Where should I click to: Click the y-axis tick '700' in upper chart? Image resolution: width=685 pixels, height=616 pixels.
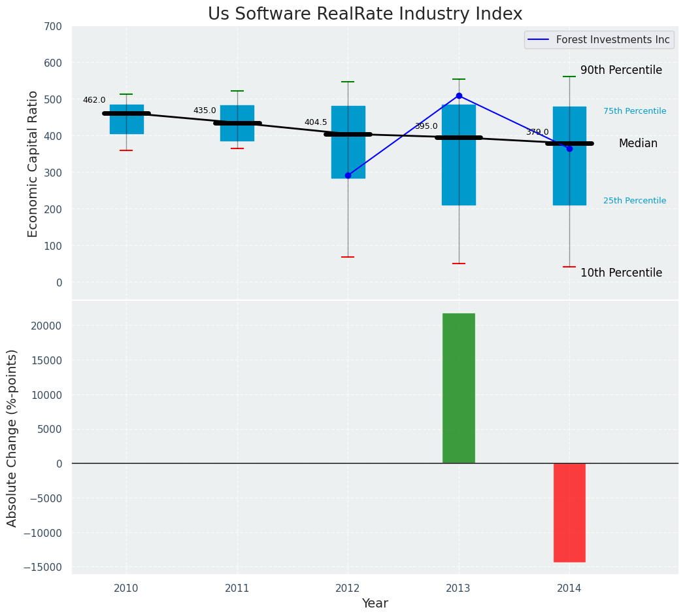[53, 27]
